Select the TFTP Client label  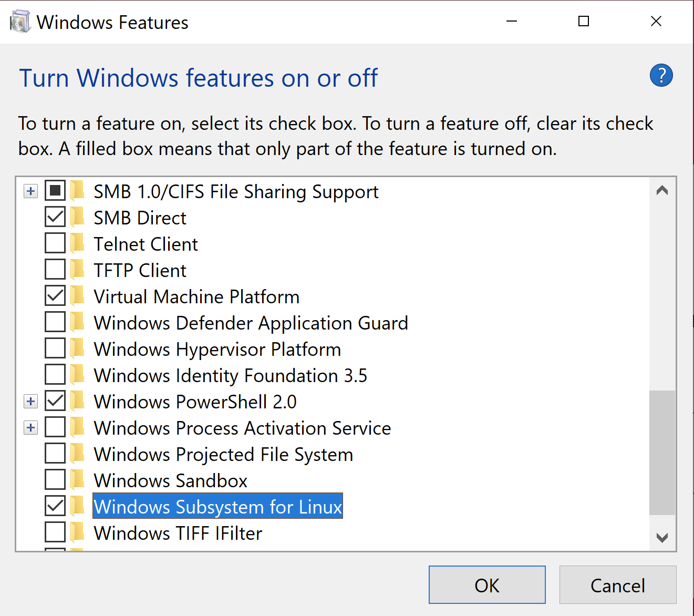coord(140,270)
